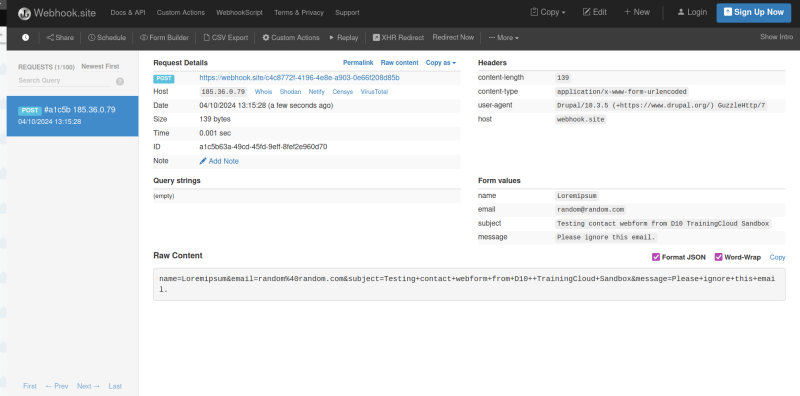The width and height of the screenshot is (800, 396).
Task: Go to Prev request page
Action: pos(57,386)
